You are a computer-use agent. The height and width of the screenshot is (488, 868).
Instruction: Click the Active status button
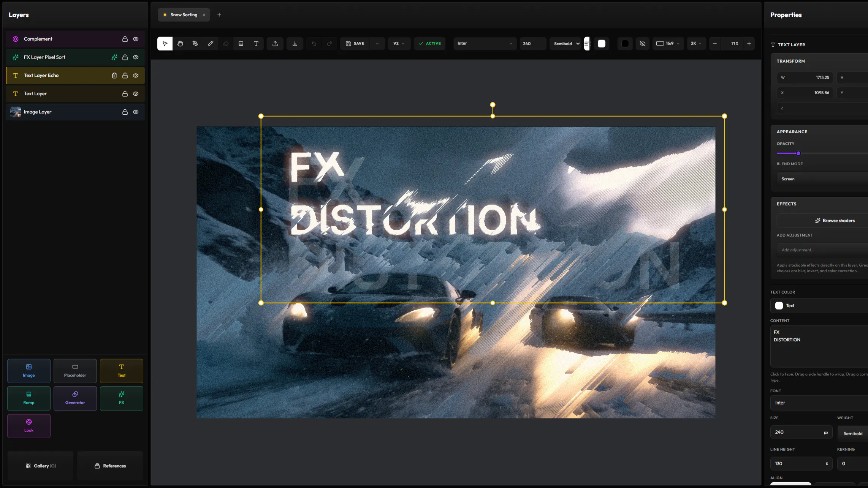pyautogui.click(x=430, y=44)
